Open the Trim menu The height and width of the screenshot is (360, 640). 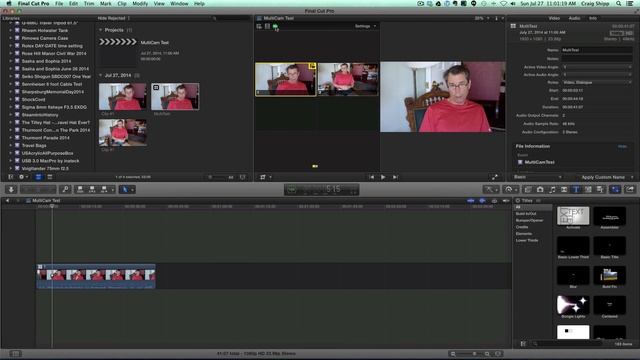[89, 3]
